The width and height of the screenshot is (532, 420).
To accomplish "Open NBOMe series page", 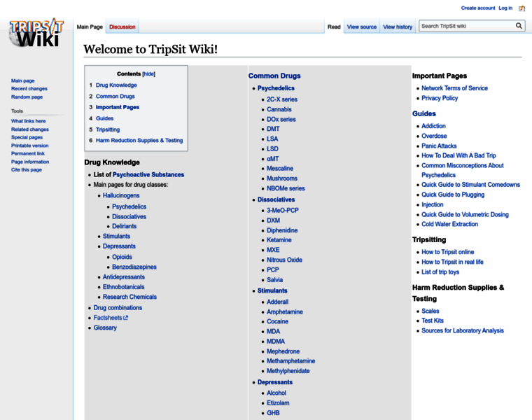I will pyautogui.click(x=286, y=188).
